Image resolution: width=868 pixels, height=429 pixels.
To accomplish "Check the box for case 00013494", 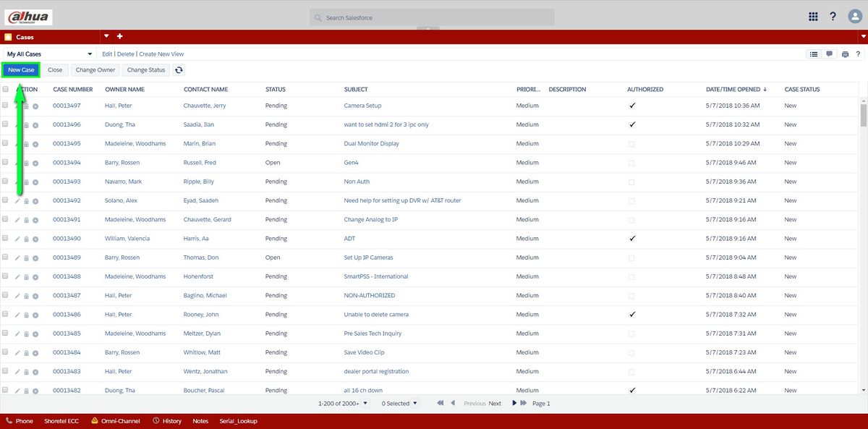I will [x=6, y=163].
